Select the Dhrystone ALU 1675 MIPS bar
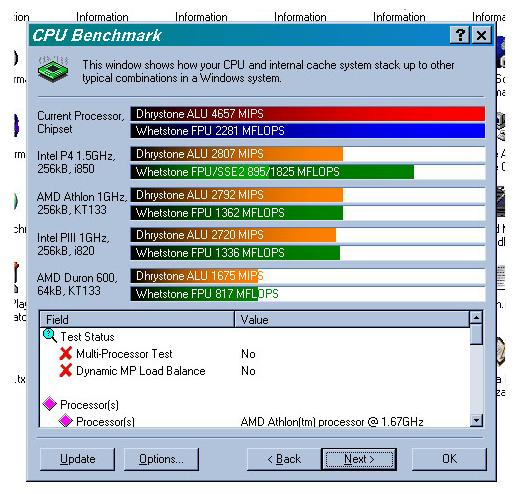 click(x=194, y=276)
